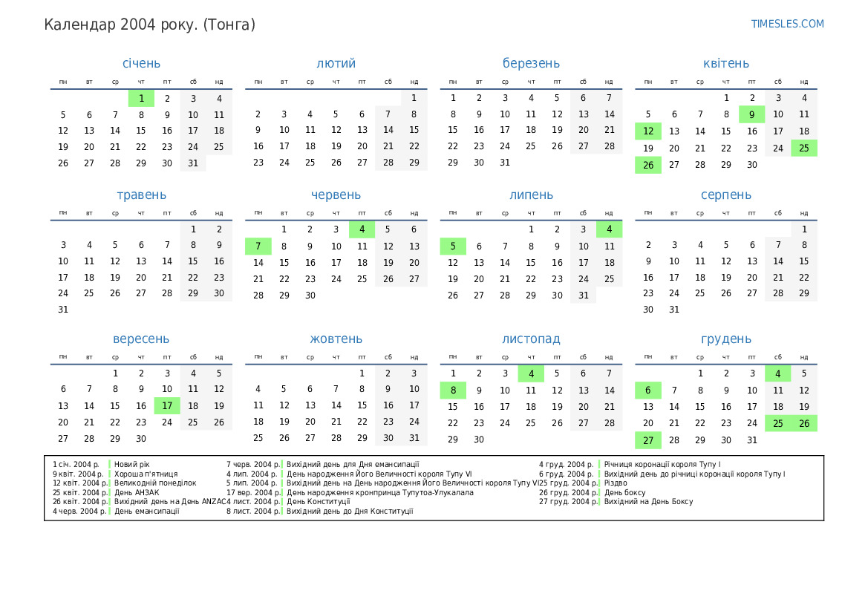Click highlighted December 6 date
Screen dimensions: 868x614
tap(648, 391)
